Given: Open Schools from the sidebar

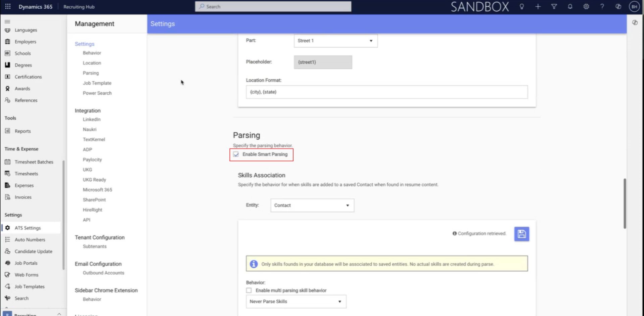Looking at the screenshot, I should point(22,53).
